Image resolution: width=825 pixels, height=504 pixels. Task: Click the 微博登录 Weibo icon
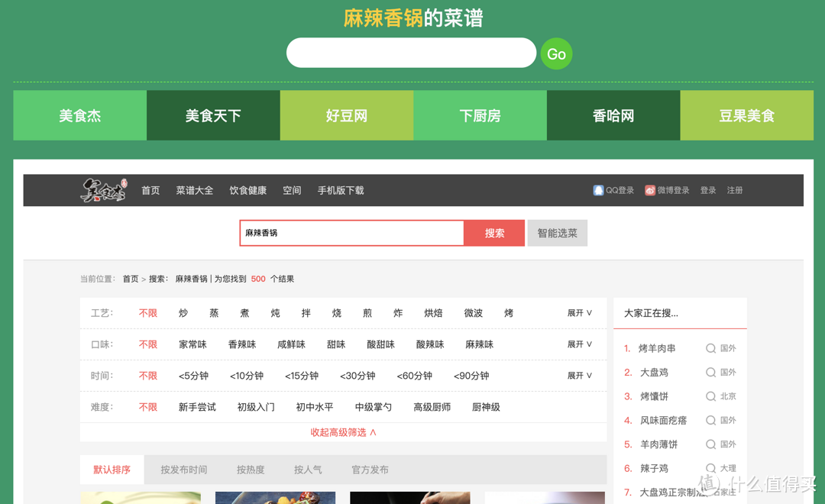point(650,190)
